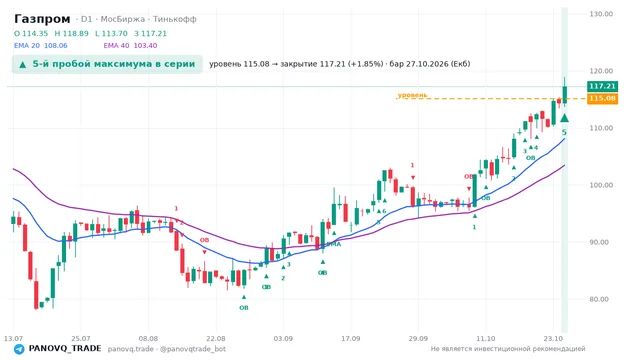This screenshot has height=360, width=640.
Task: Click the orange "уровень" line label
Action: (x=412, y=95)
